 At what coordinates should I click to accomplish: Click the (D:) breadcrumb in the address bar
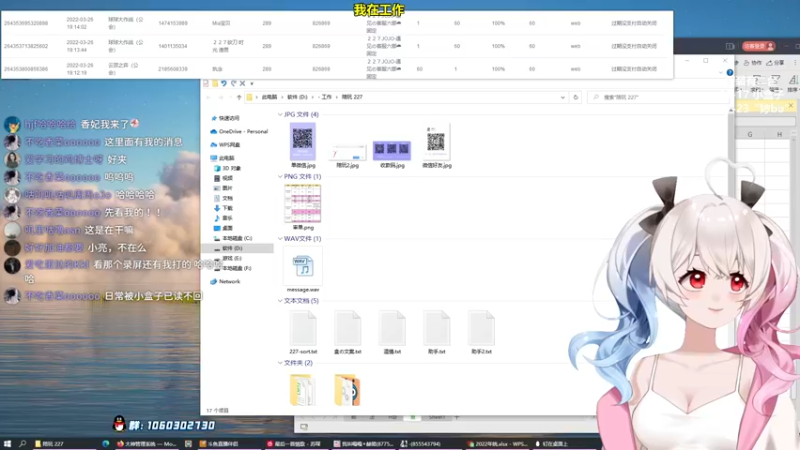click(x=297, y=97)
